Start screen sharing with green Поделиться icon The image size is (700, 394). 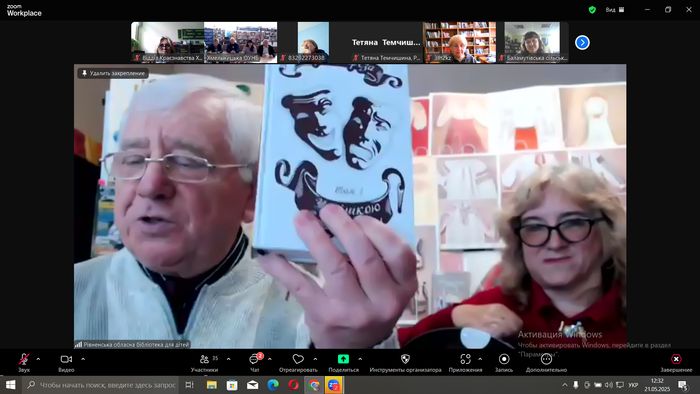coord(343,362)
